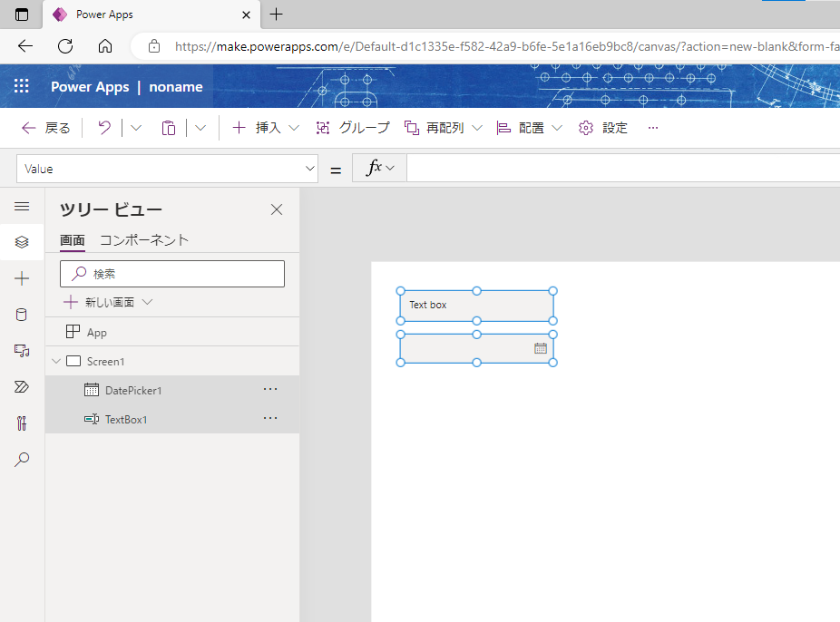Open the Data panel in the sidebar

[x=22, y=314]
